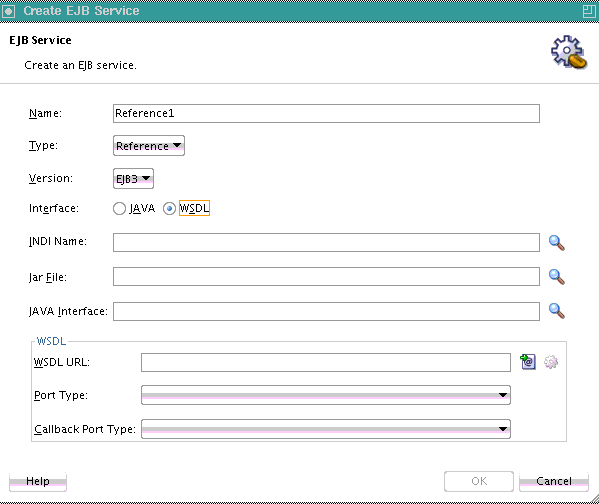
Task: Click into the JNDI Name text field
Action: [326, 243]
